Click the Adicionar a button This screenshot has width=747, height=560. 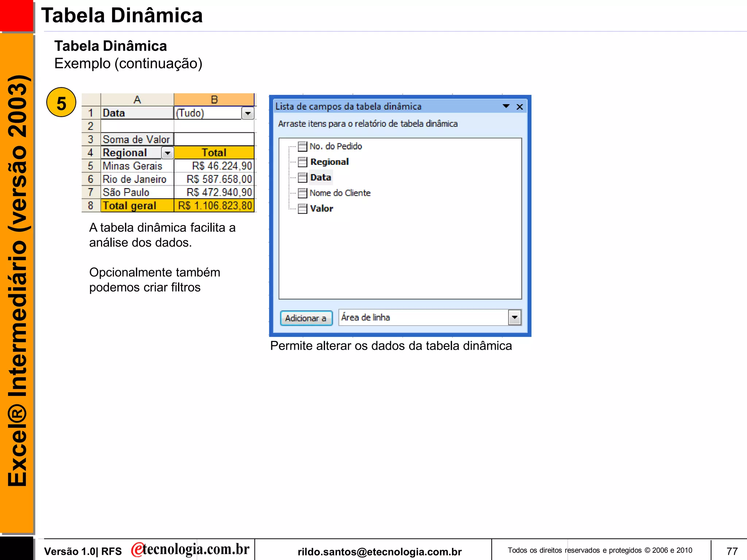[306, 318]
